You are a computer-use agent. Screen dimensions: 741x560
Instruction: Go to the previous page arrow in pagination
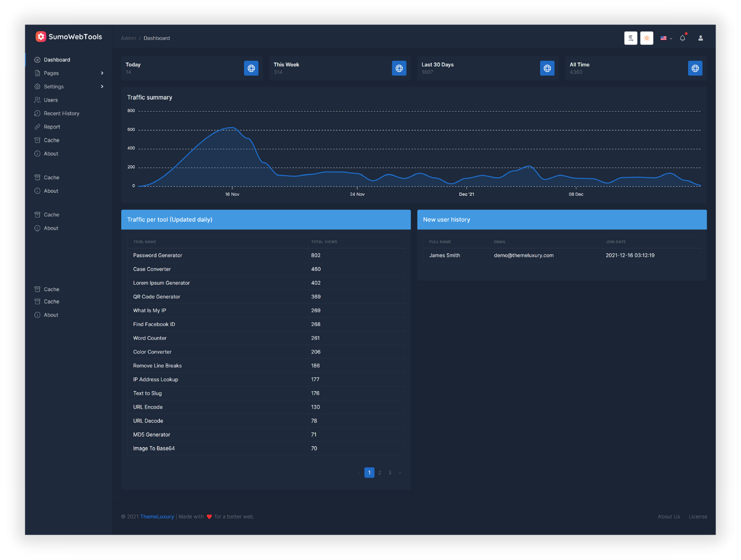click(359, 473)
